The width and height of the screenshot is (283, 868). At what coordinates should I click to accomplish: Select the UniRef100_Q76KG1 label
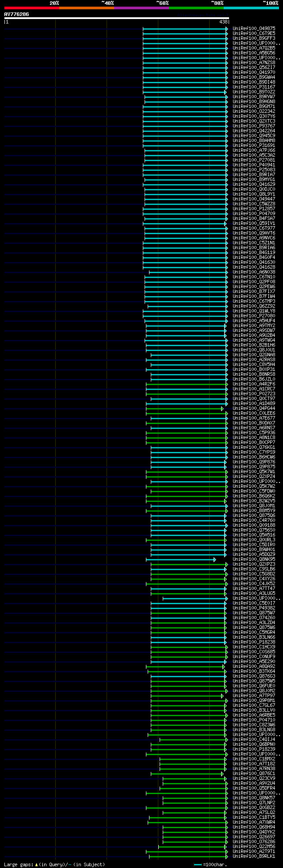pos(254,448)
